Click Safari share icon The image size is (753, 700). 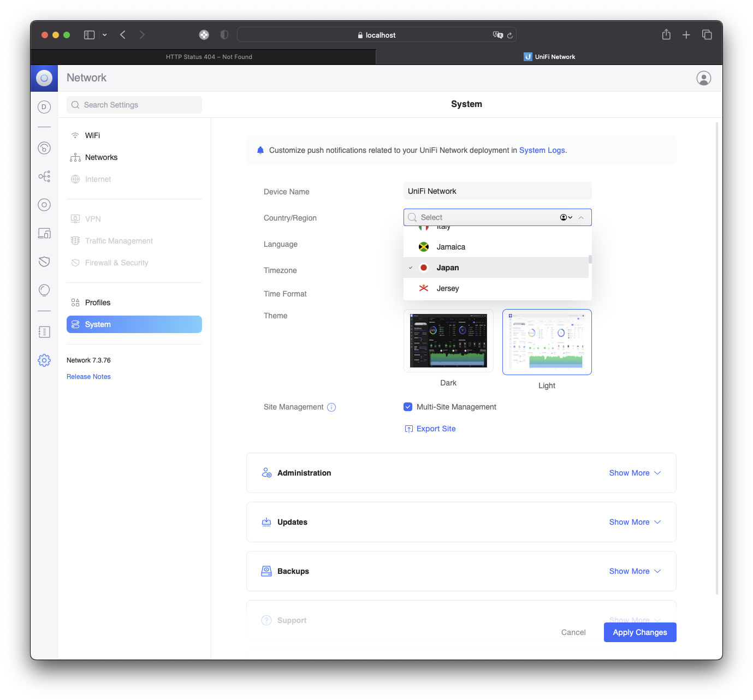tap(666, 35)
